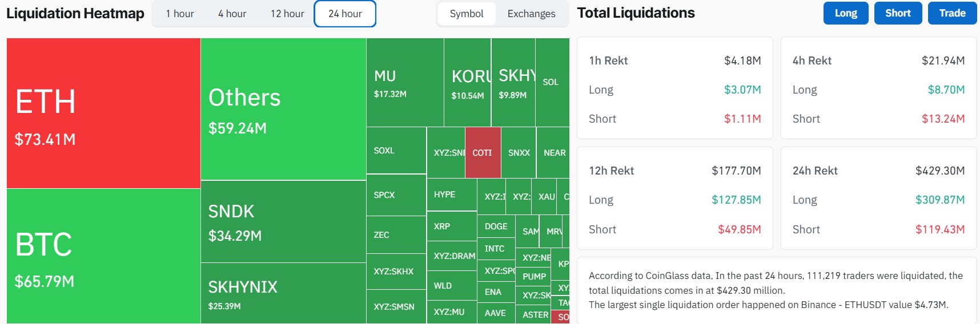The width and height of the screenshot is (980, 324).
Task: Click the 12h Long value $127.85M
Action: click(x=736, y=200)
